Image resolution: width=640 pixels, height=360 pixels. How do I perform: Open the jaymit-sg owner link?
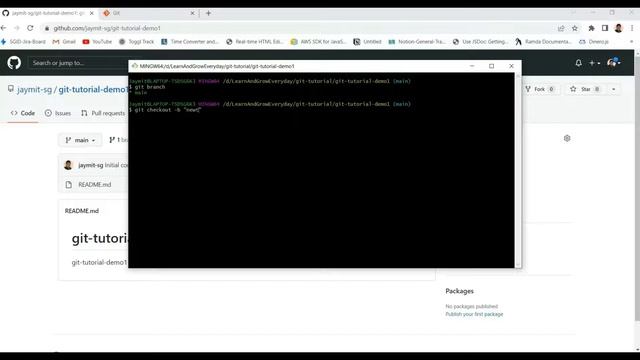34,89
